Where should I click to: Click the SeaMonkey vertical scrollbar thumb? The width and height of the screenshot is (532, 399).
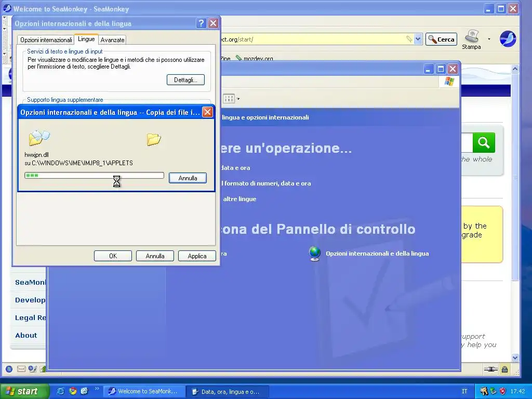[515, 177]
